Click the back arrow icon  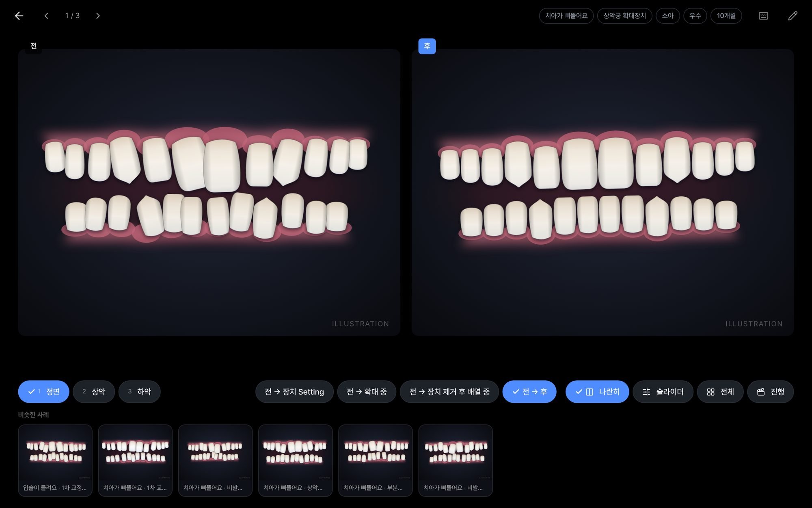19,16
